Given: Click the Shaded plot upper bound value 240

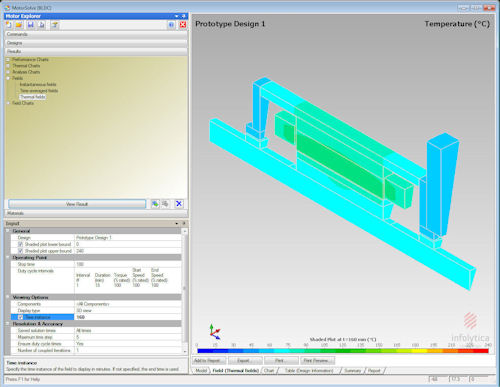Looking at the screenshot, I should (x=128, y=251).
